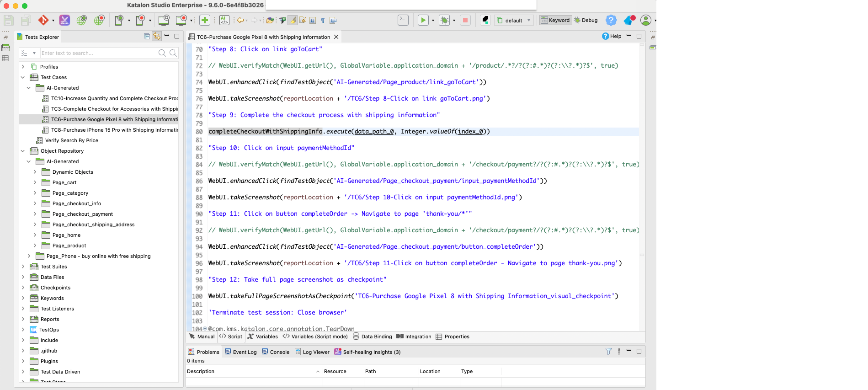The image size is (868, 390).
Task: Open the user account profile icon
Action: [x=646, y=20]
